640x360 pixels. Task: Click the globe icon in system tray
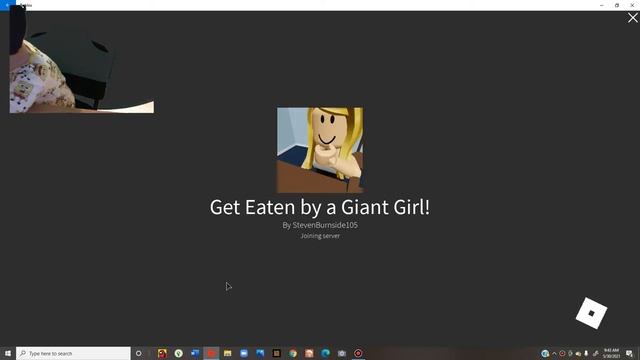pos(545,353)
